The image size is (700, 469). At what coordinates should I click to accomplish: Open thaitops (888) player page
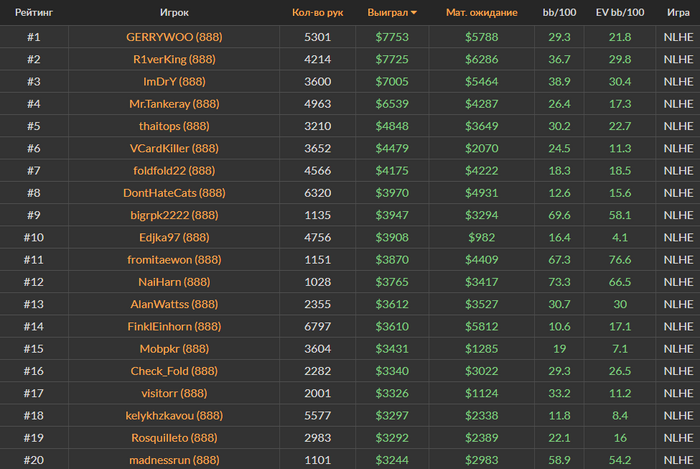pos(174,126)
